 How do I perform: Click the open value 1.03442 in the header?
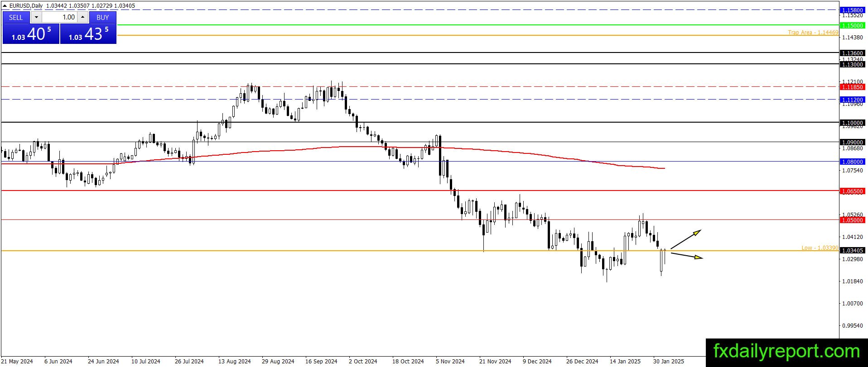(56, 6)
